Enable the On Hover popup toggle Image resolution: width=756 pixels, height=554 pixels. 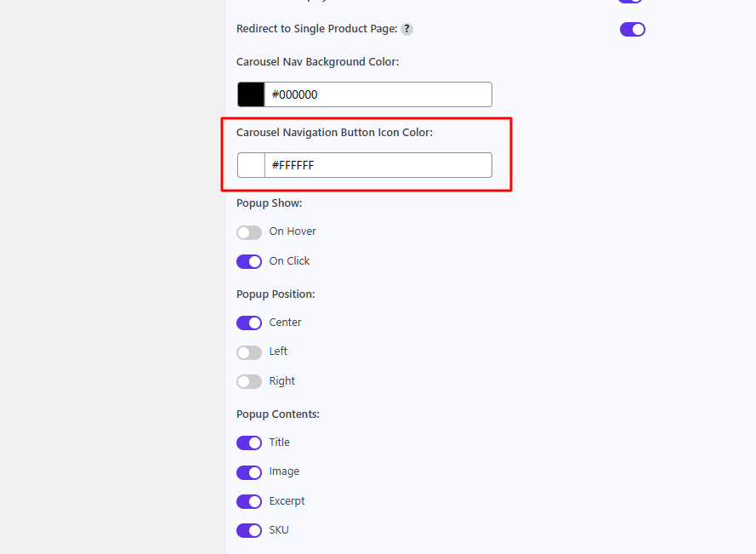tap(249, 232)
